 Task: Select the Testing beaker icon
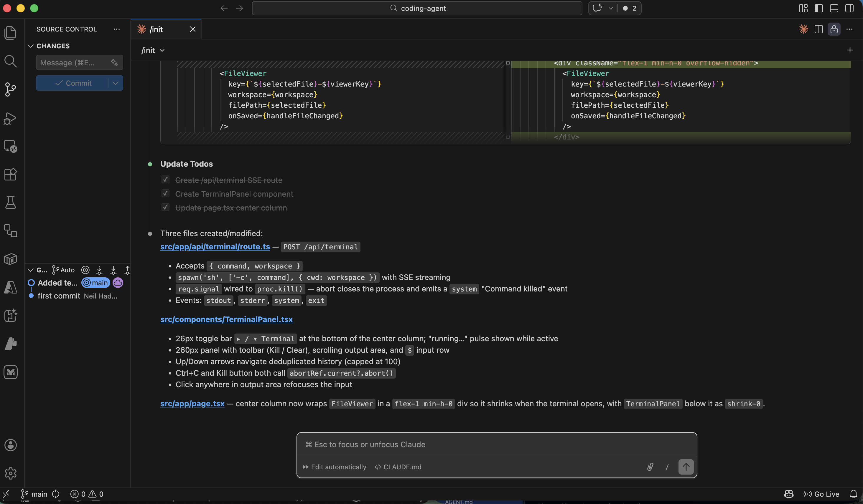coord(10,203)
